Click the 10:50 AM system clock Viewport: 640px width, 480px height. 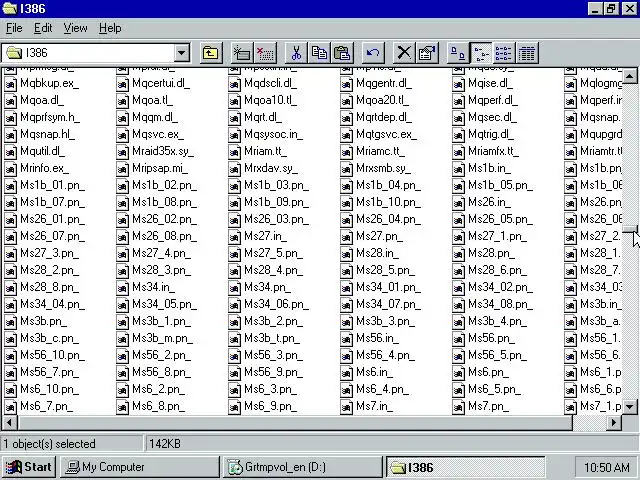[x=606, y=467]
